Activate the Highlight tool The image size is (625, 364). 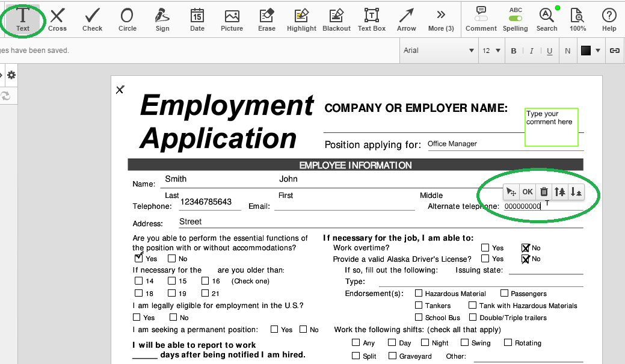[301, 19]
